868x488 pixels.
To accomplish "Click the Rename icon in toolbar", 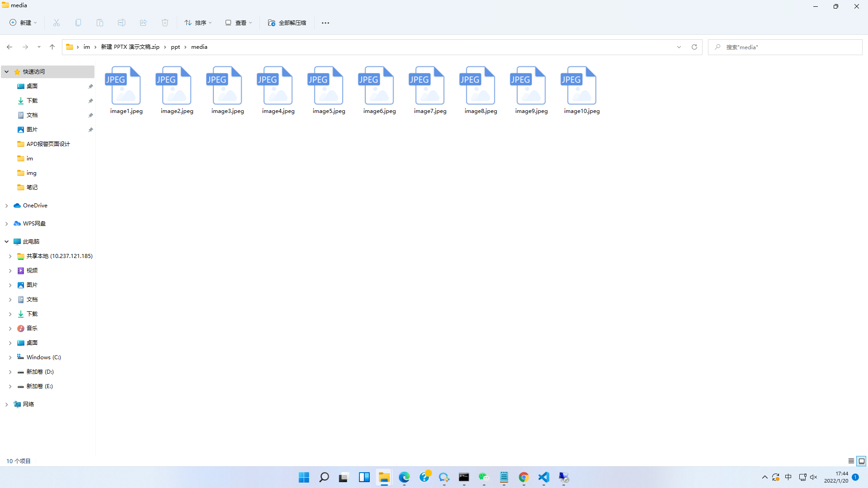I will click(122, 23).
